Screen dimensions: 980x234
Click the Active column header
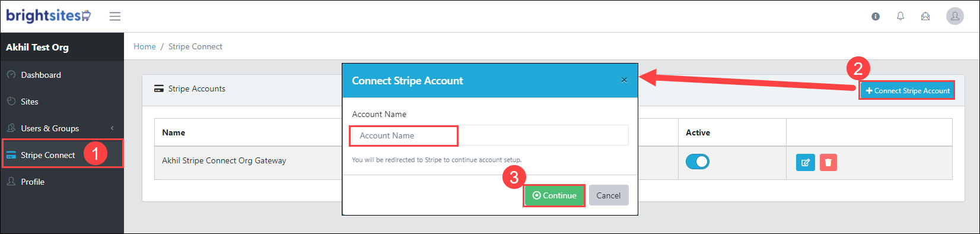click(698, 132)
